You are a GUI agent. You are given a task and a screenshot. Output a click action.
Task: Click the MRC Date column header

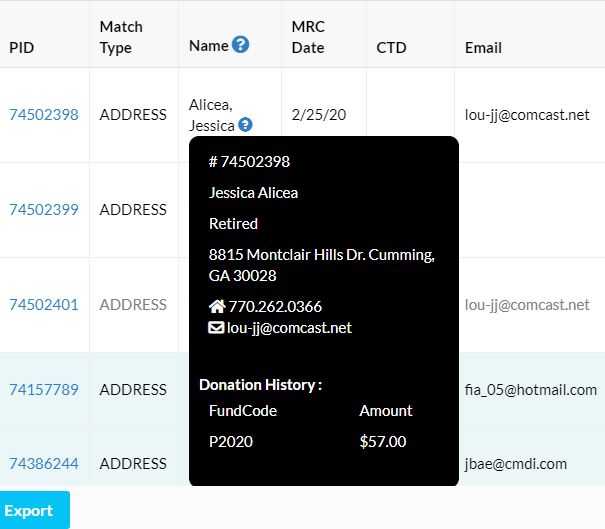[308, 37]
